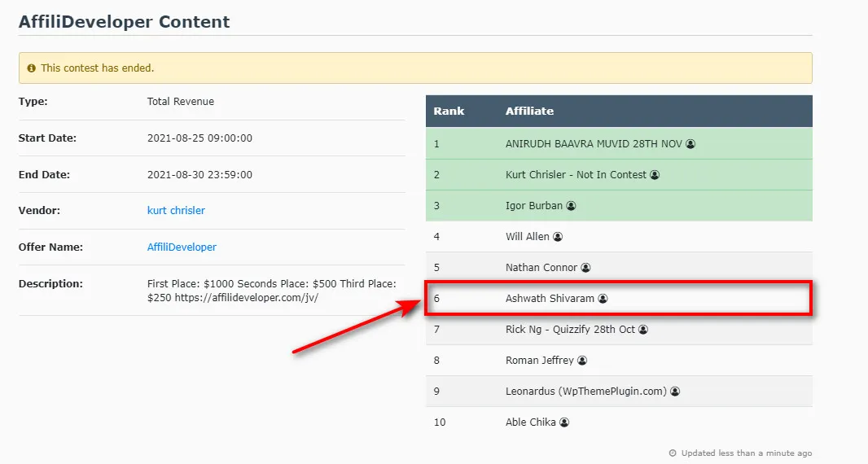The image size is (868, 464).
Task: Open the AffiliDeveloper offer link
Action: (x=182, y=247)
